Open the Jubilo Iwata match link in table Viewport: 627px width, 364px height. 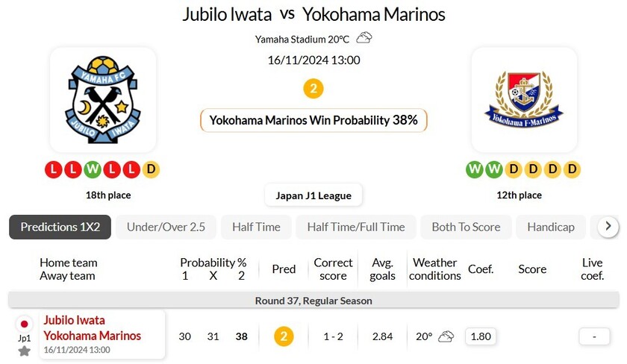pyautogui.click(x=75, y=321)
